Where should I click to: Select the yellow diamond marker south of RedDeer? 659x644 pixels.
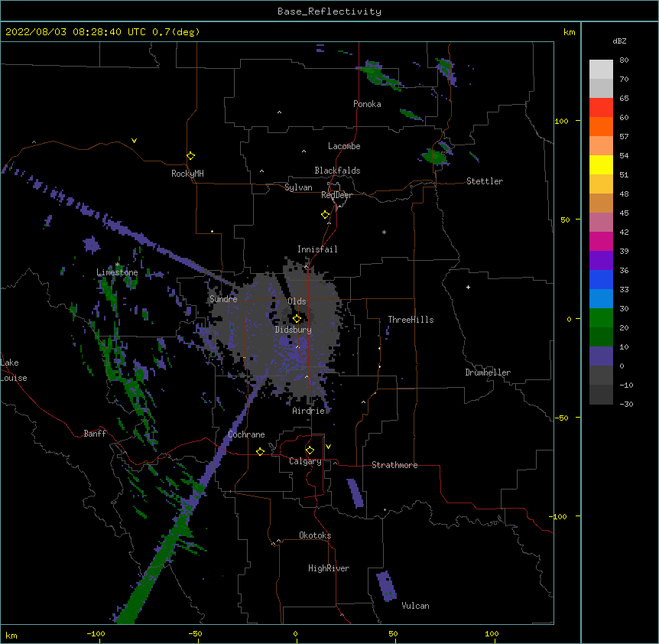(x=326, y=215)
